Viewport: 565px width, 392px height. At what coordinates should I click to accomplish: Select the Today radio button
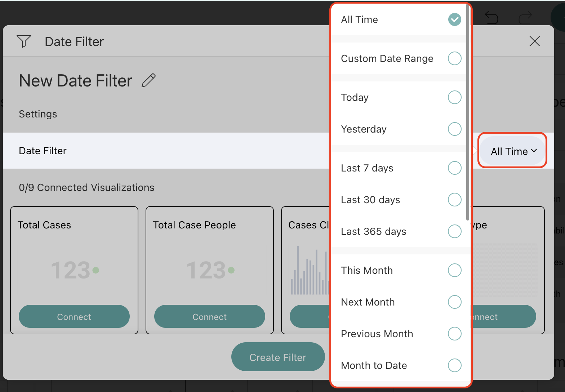pyautogui.click(x=454, y=97)
